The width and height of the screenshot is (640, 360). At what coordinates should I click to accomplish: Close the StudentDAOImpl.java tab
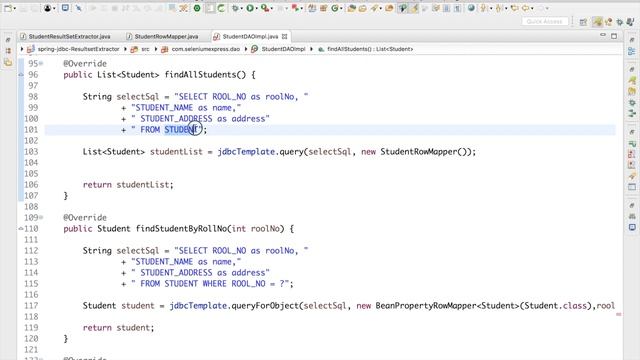click(x=284, y=36)
